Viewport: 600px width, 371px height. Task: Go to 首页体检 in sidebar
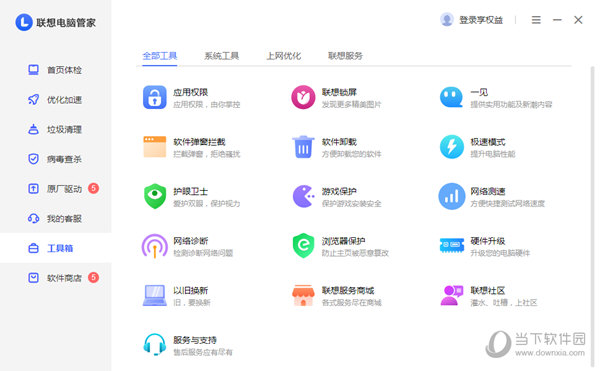pyautogui.click(x=55, y=70)
